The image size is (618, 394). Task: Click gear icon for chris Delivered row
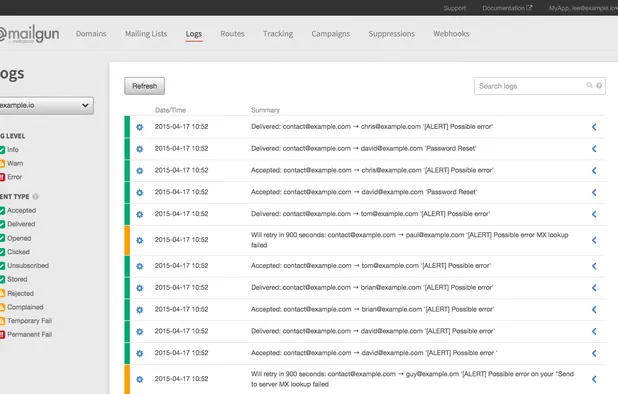[x=140, y=127]
